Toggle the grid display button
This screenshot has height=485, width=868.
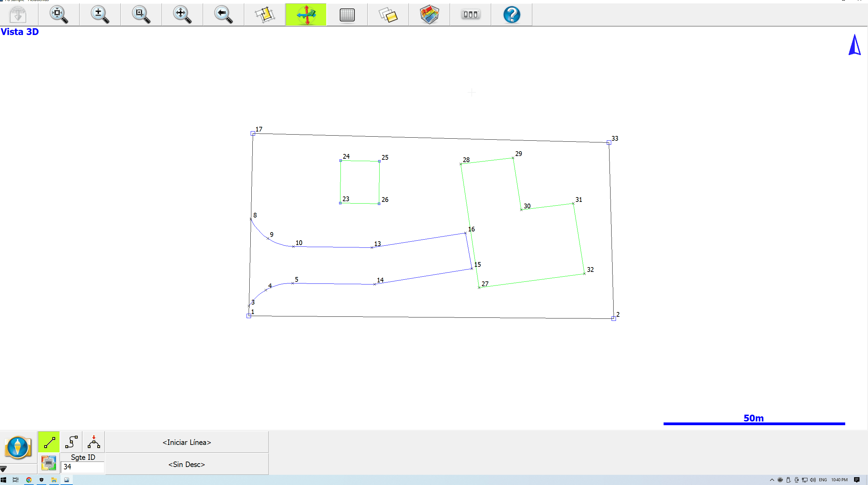[347, 15]
